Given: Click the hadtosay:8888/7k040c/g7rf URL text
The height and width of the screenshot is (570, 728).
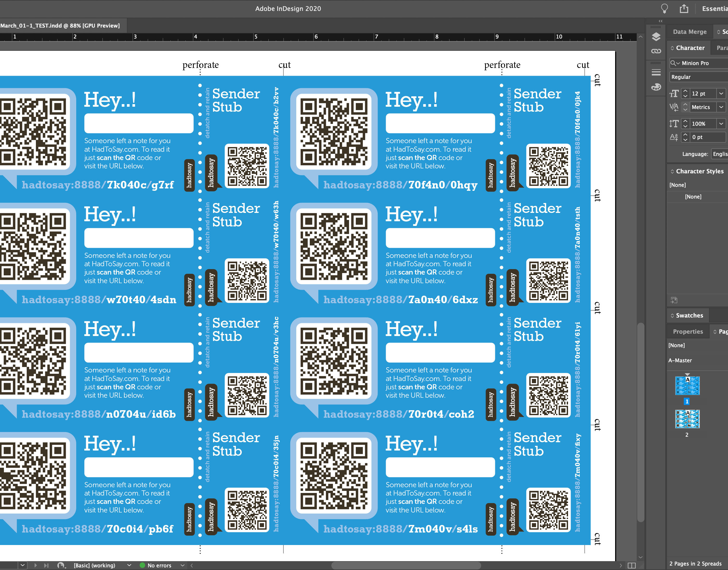Looking at the screenshot, I should tap(98, 185).
